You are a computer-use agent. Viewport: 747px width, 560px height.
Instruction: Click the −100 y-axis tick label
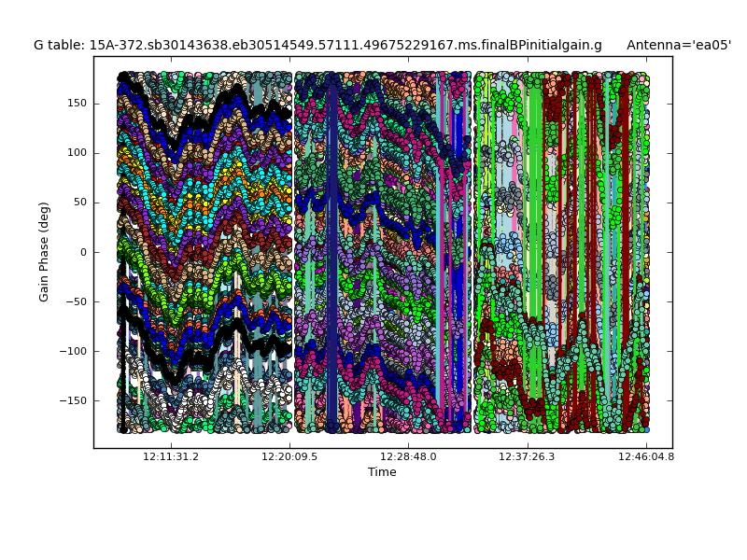coord(74,351)
